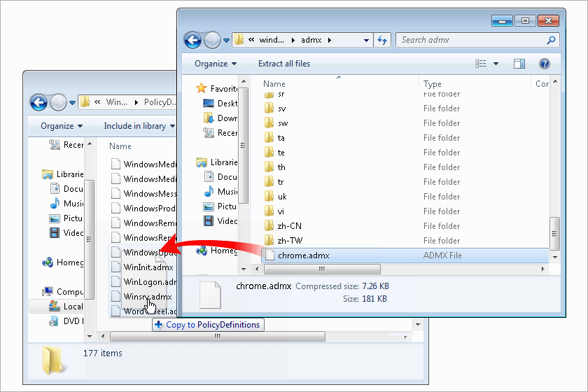Click scroll-down arrow of admx file list
The width and height of the screenshot is (588, 392).
tap(555, 258)
